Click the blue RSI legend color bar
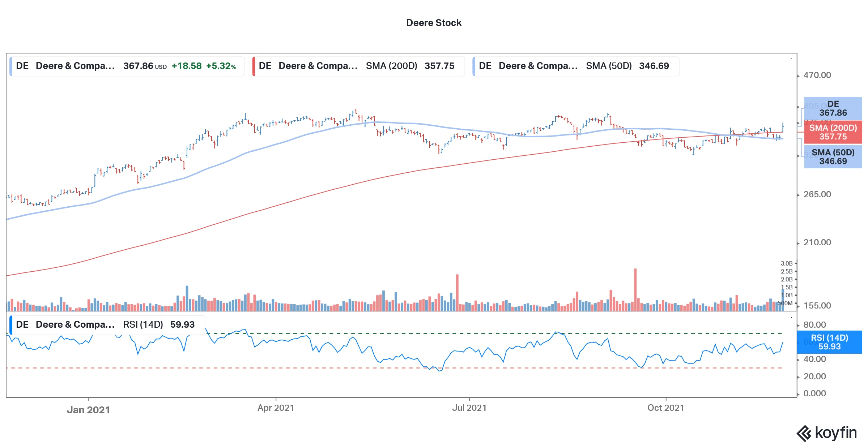Viewport: 868px width, 448px height. tap(11, 325)
